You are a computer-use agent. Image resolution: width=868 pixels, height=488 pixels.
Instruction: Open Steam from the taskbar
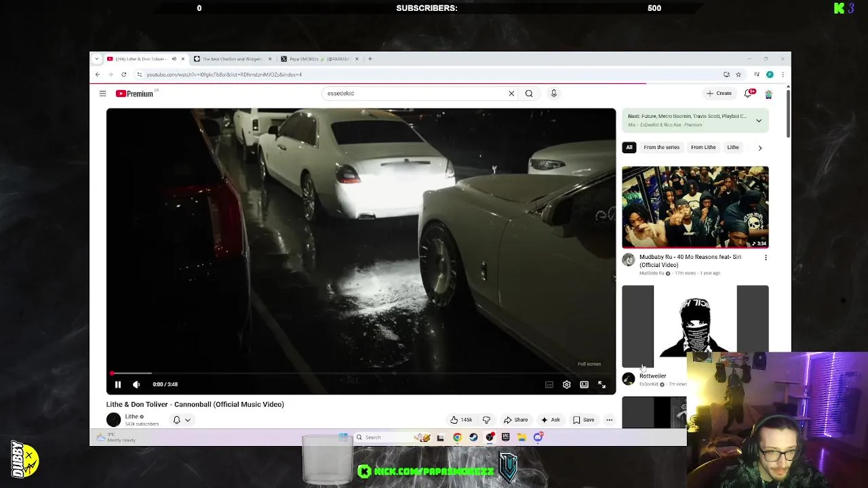[473, 437]
